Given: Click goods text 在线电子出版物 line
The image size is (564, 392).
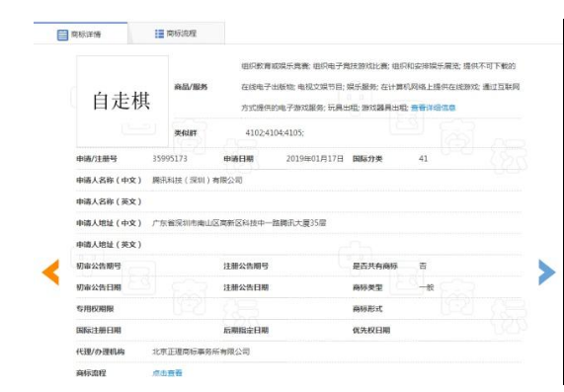Looking at the screenshot, I should (x=380, y=87).
